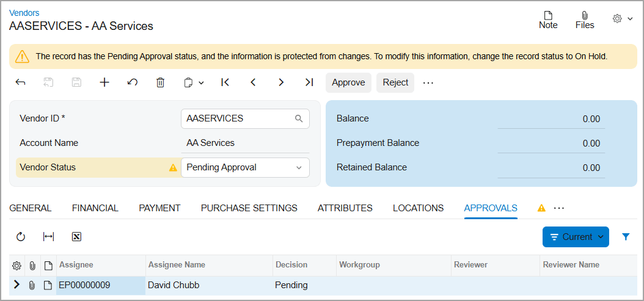
Task: Switch to the PURCHASE SETTINGS tab
Action: coord(249,208)
